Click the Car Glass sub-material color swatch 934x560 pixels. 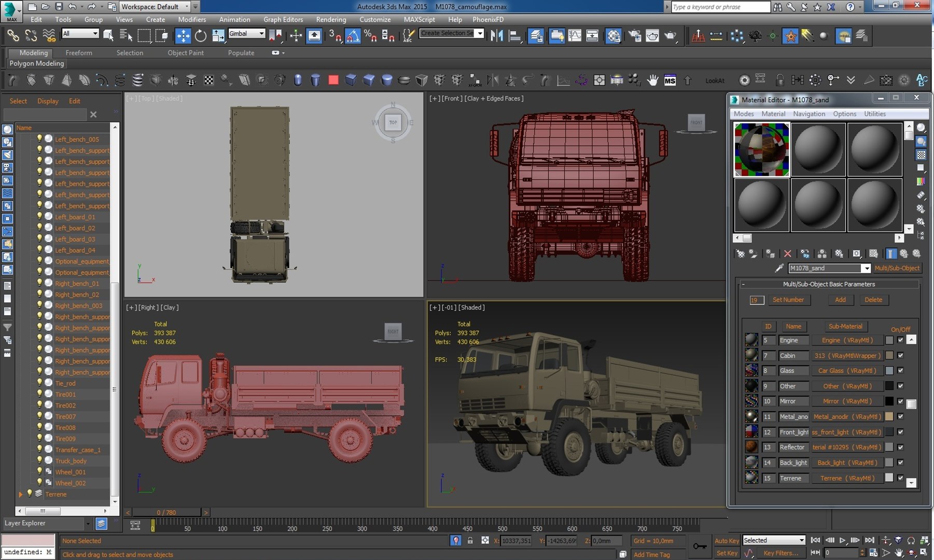click(889, 370)
